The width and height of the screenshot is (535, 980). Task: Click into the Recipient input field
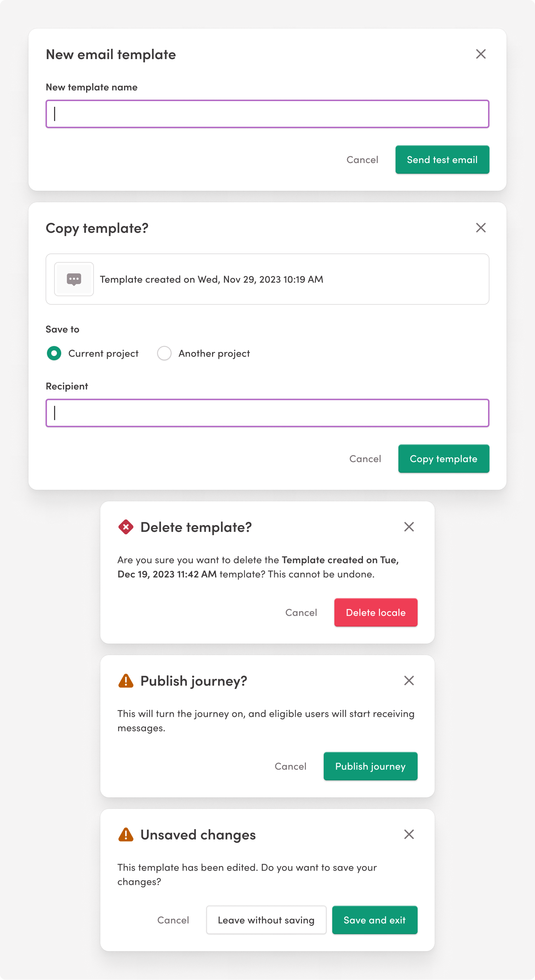pos(267,413)
